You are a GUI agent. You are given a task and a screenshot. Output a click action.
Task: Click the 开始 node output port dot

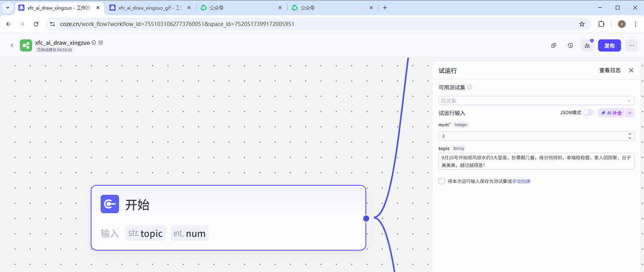tap(366, 219)
